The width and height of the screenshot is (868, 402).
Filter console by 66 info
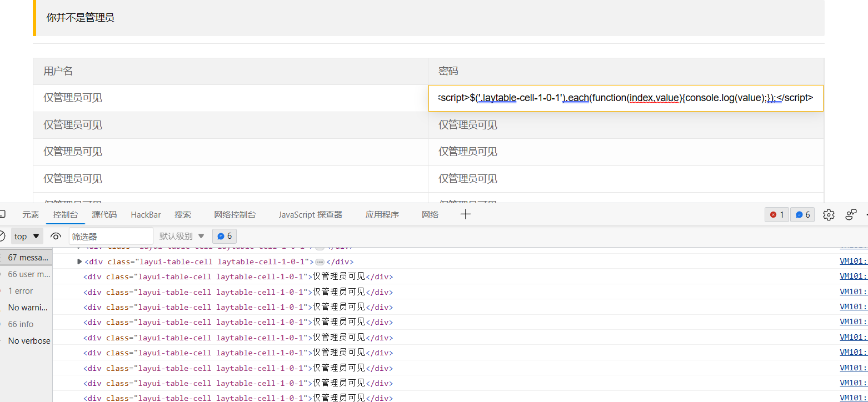pyautogui.click(x=26, y=324)
